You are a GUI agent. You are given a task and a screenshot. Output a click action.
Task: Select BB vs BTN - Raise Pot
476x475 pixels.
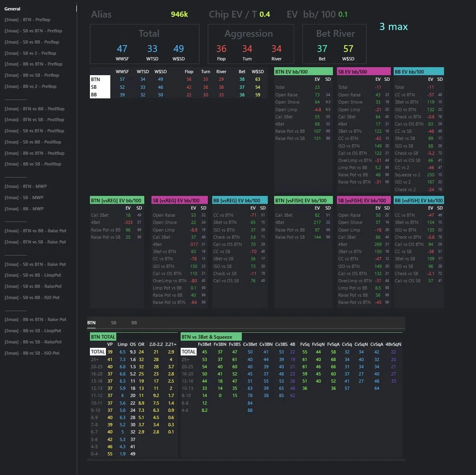click(35, 319)
